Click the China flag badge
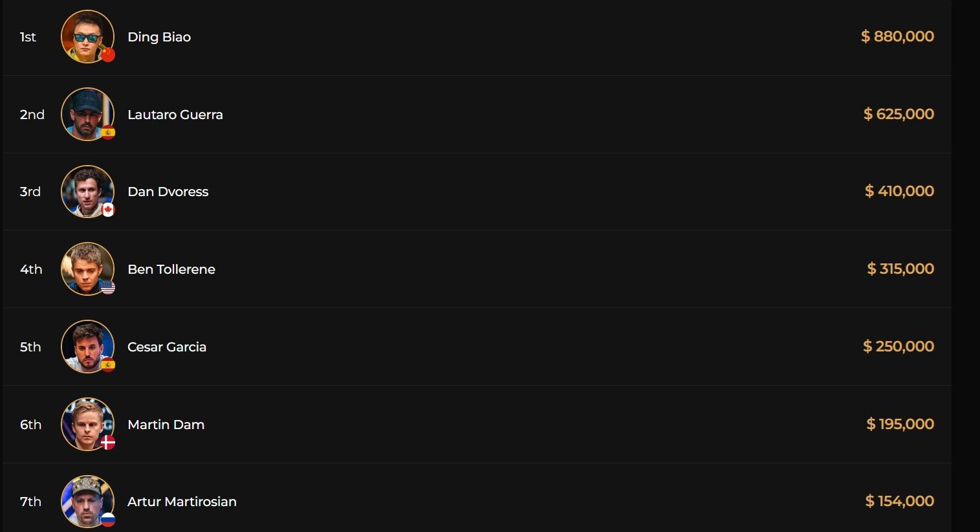 point(108,55)
